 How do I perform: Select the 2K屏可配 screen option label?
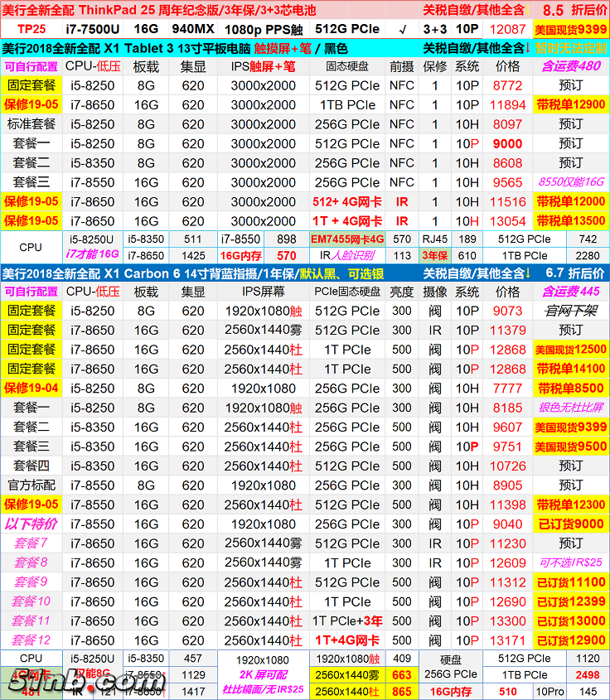coord(264,675)
